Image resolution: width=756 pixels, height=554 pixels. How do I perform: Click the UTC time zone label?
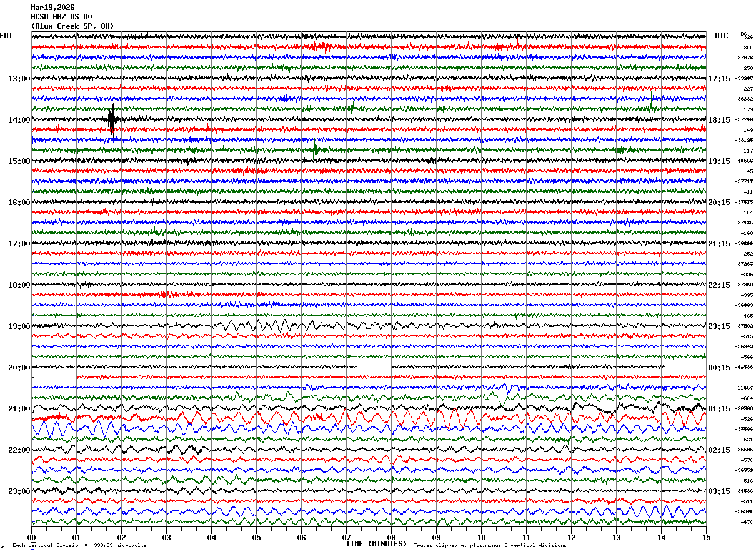tap(722, 36)
